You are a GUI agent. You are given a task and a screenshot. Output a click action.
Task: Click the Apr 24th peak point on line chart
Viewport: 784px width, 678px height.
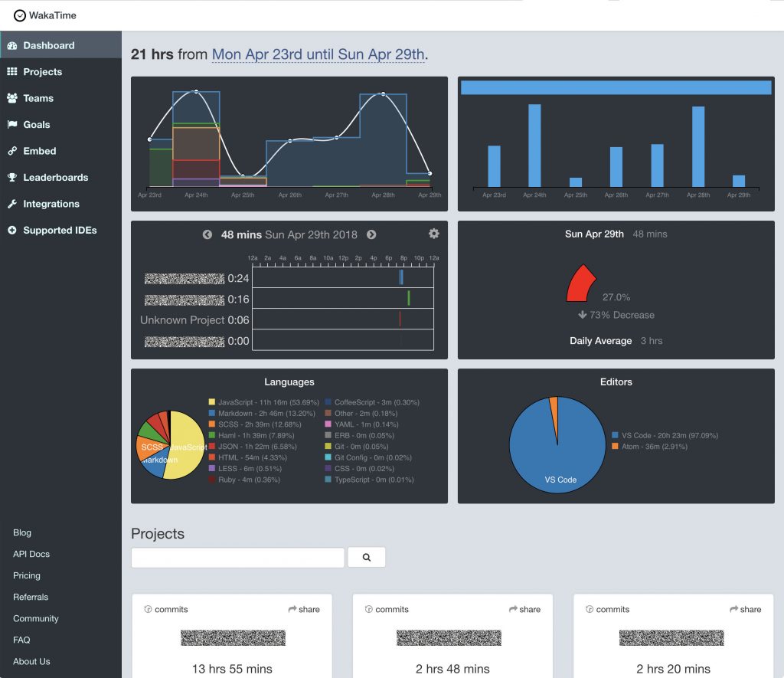(x=196, y=92)
